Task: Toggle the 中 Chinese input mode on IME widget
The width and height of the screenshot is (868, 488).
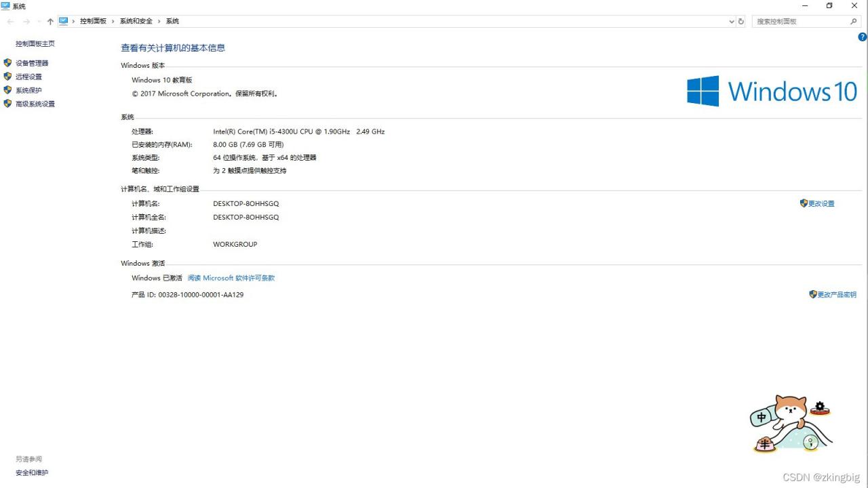Action: pos(762,418)
